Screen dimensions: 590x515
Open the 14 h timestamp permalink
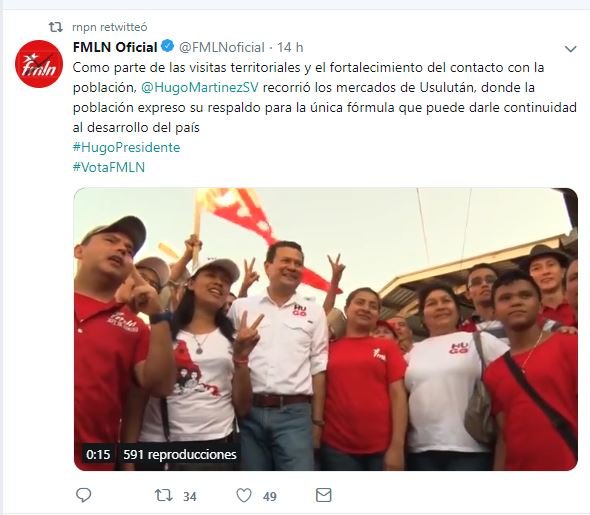[x=290, y=47]
